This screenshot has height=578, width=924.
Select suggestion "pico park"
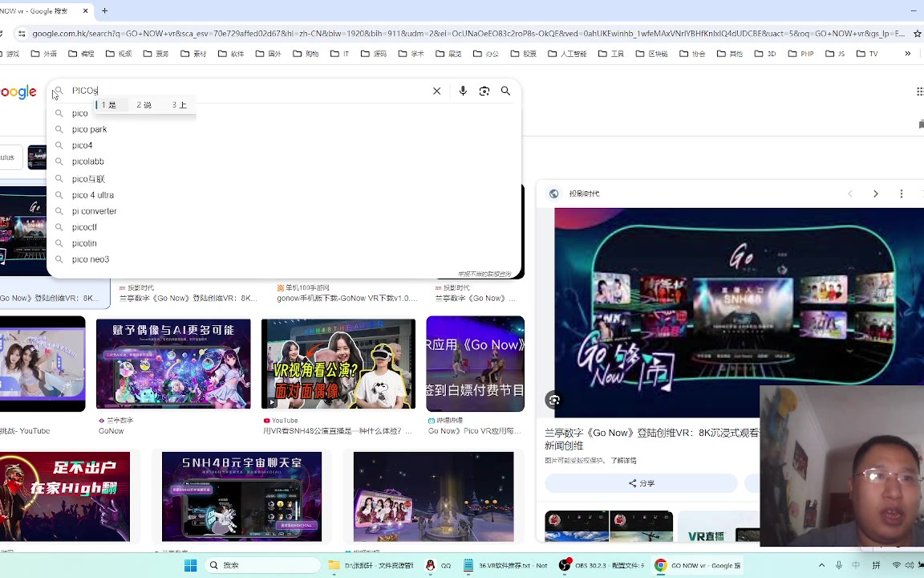pos(284,129)
